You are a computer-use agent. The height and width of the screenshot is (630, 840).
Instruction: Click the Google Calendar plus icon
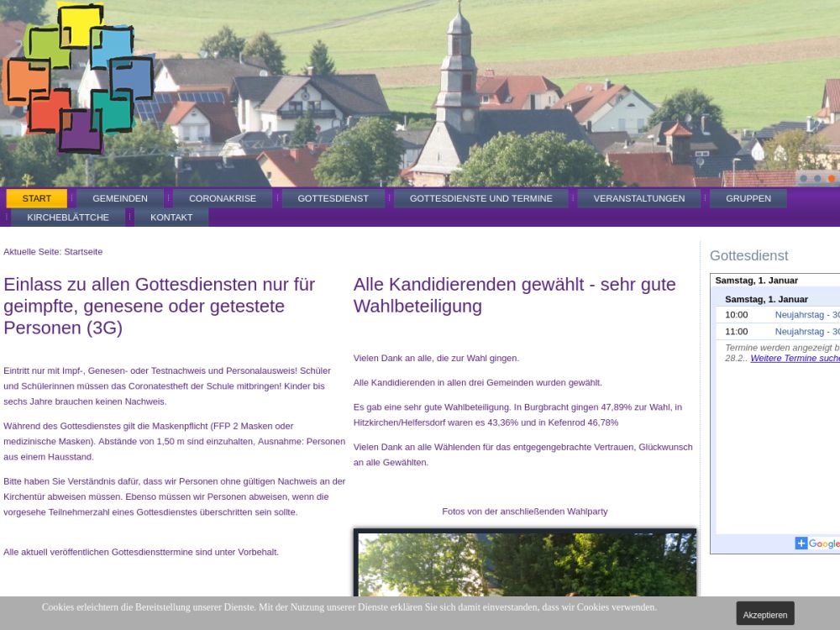pyautogui.click(x=801, y=543)
